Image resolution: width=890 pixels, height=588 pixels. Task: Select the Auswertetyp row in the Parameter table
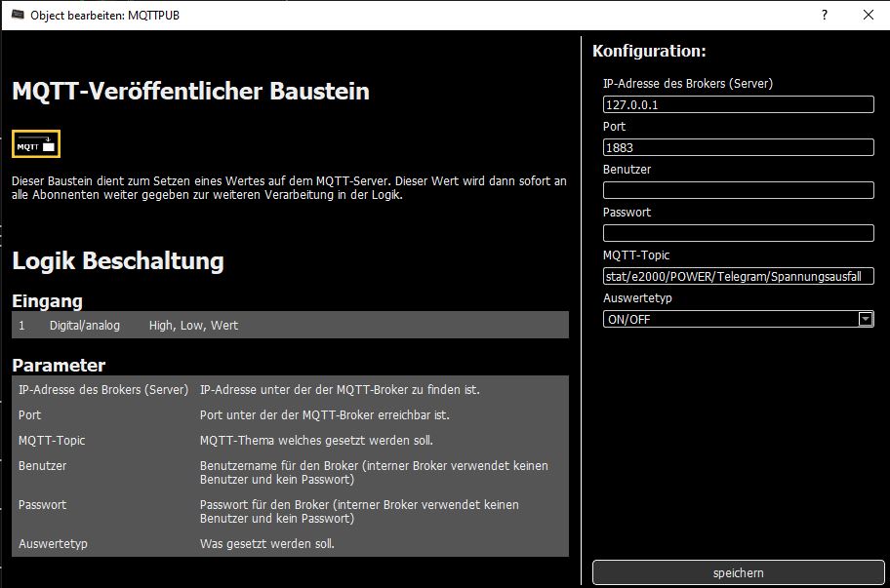coord(290,544)
